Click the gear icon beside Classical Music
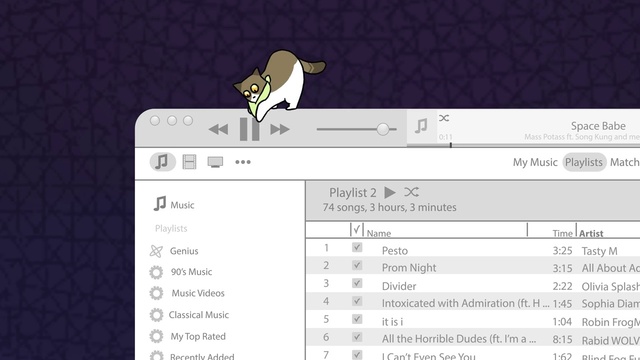Image resolution: width=640 pixels, height=360 pixels. 156,315
